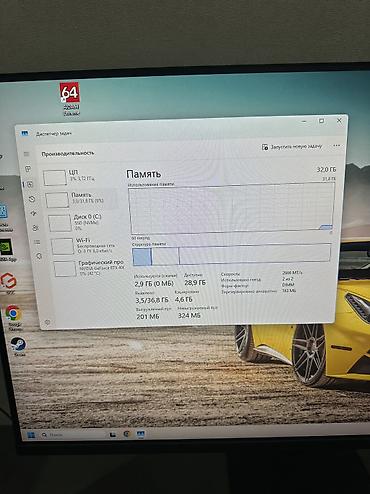Open the Windows Start menu
370x494 pixels.
(31, 435)
